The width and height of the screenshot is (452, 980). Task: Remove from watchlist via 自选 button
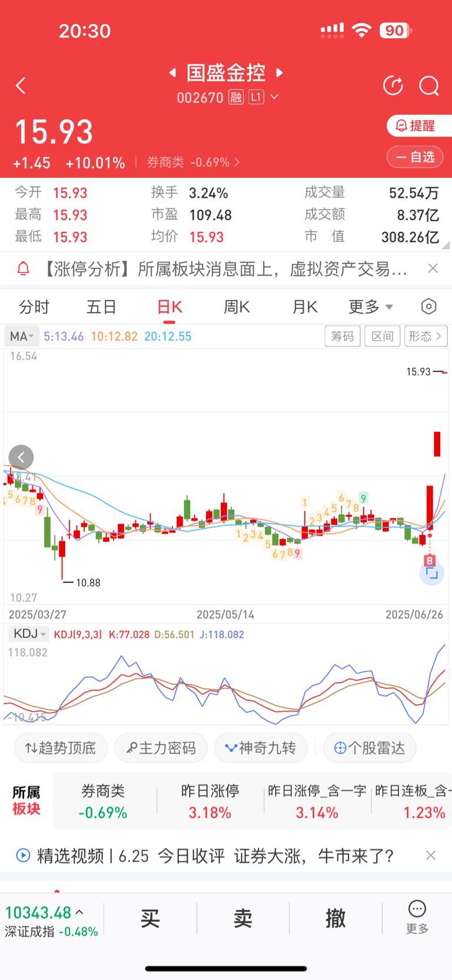[415, 157]
